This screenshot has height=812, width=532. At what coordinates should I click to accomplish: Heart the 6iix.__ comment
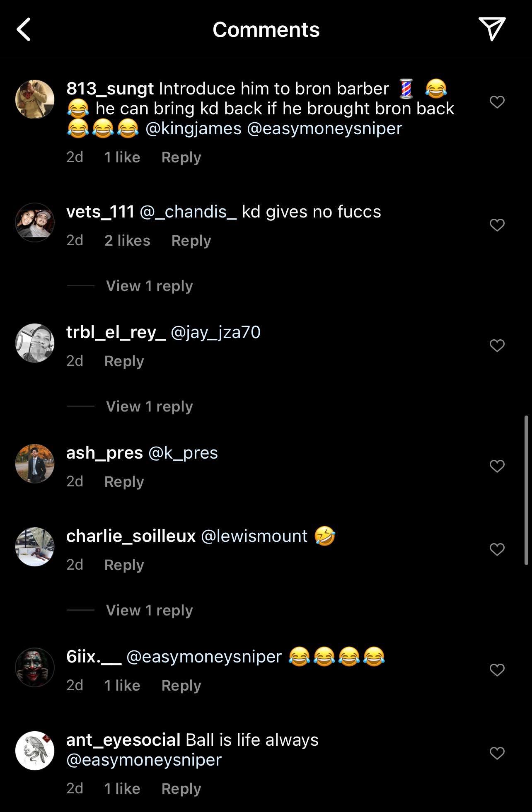pos(497,670)
